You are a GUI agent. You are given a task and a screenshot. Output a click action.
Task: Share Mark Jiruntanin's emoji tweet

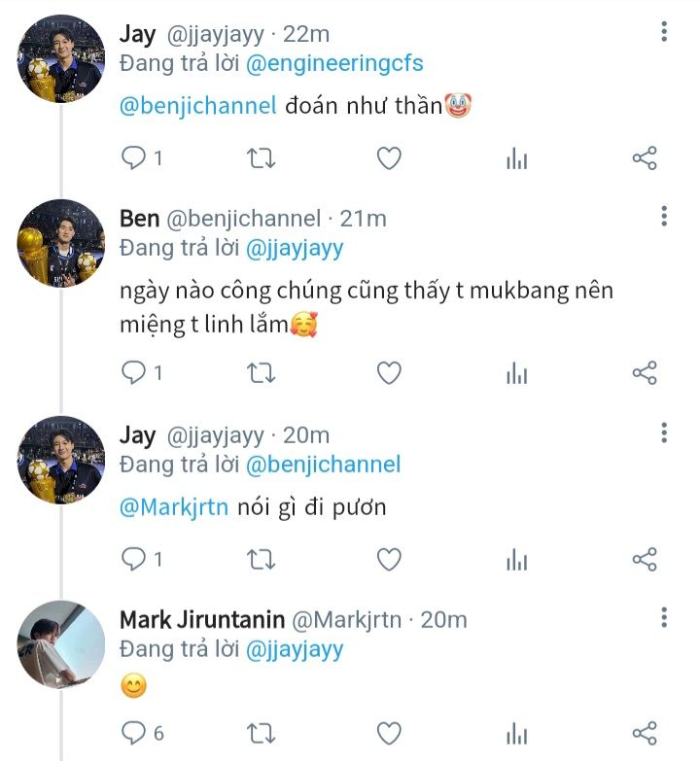coord(645,733)
